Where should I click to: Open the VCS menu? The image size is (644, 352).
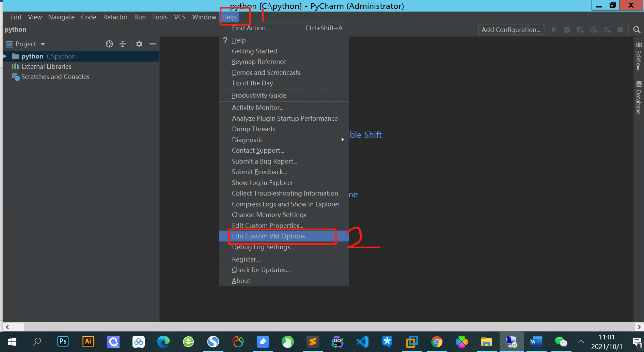click(x=179, y=17)
